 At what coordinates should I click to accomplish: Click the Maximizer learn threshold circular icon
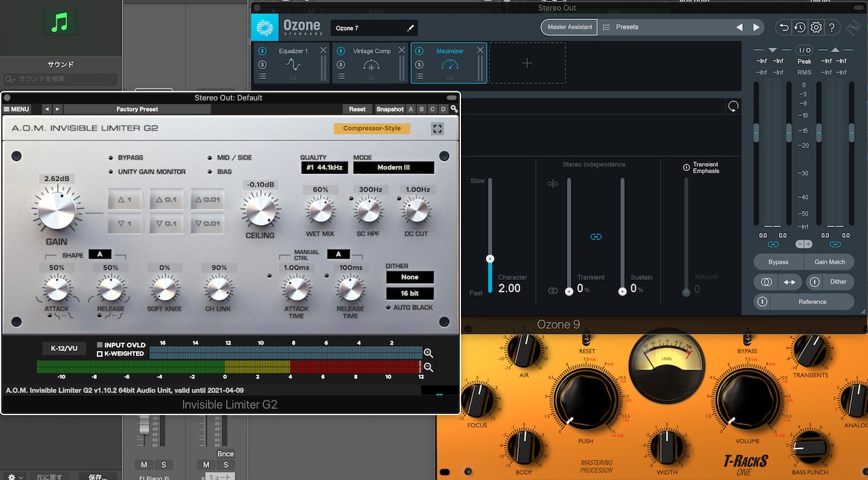733,106
